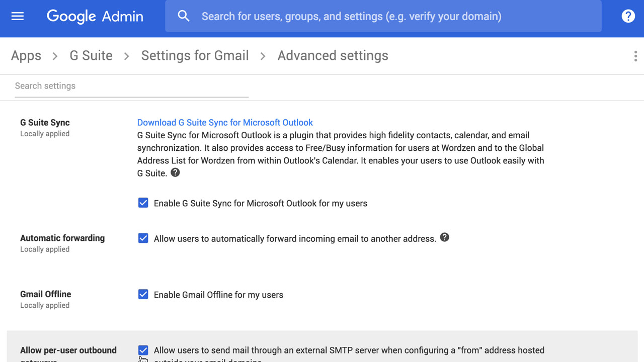644x362 pixels.
Task: Click the help icon after the G Suite description
Action: 175,172
